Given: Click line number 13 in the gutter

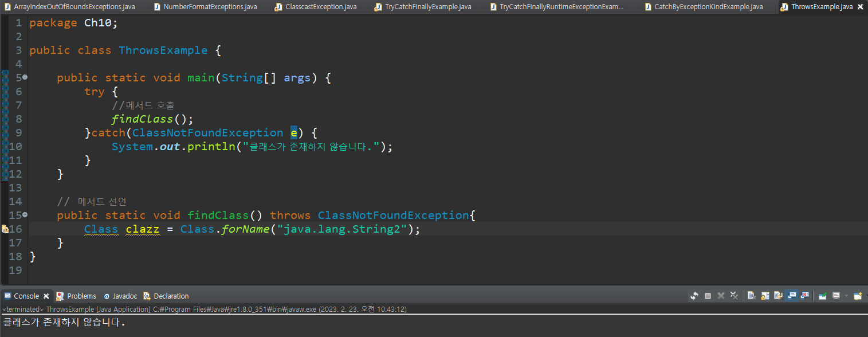Looking at the screenshot, I should [15, 188].
